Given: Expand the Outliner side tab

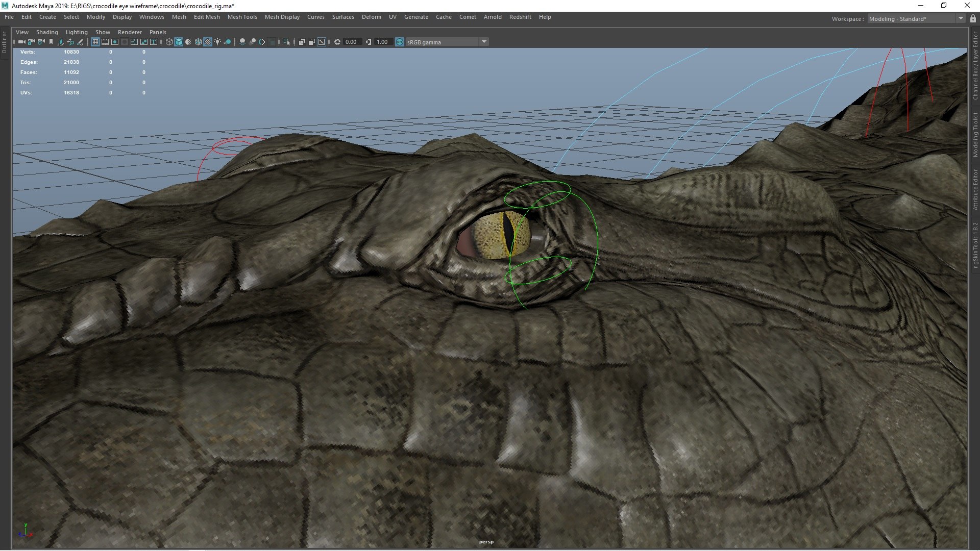Looking at the screenshot, I should [4, 42].
